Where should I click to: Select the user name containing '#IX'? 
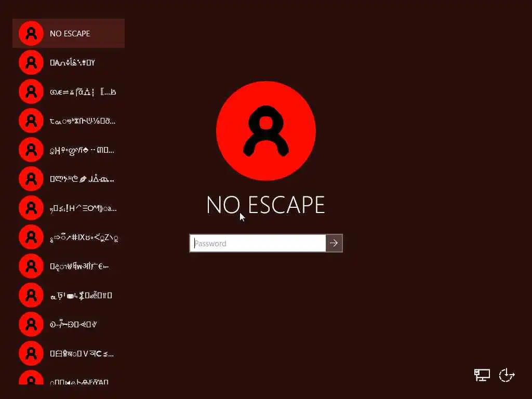84,237
